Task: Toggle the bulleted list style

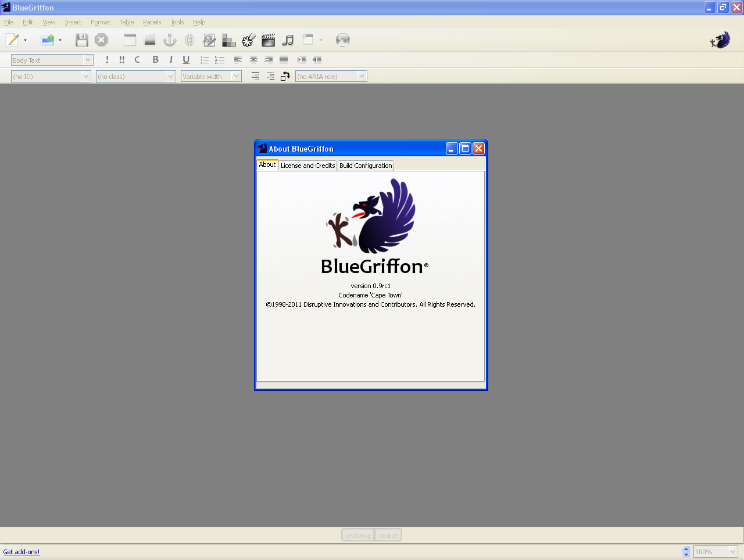Action: pos(204,59)
